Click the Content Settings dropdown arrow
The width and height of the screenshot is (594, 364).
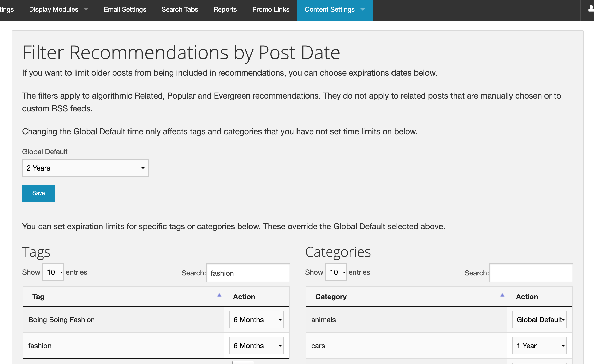[363, 9]
